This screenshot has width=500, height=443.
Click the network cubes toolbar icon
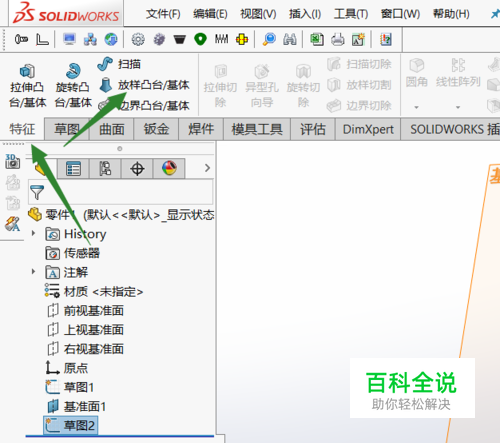[x=90, y=40]
